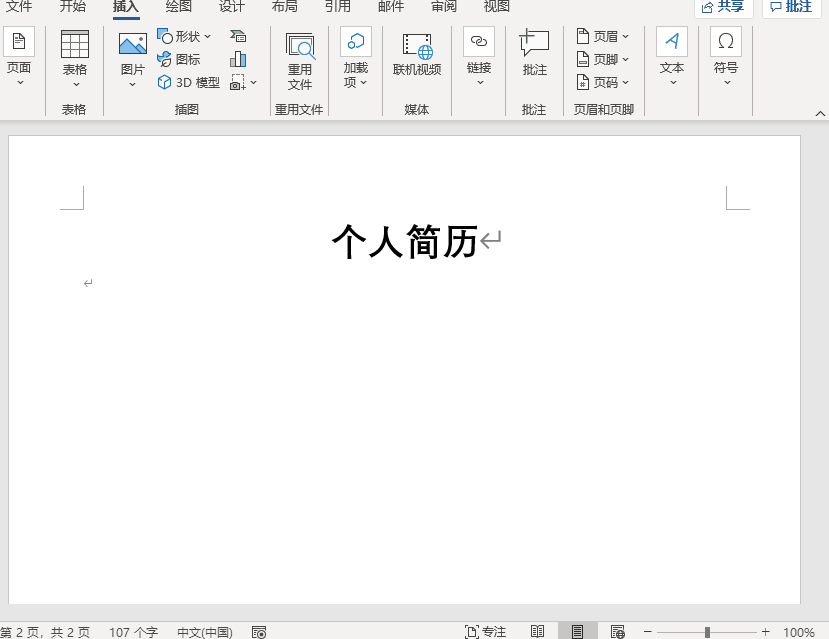Click the 共享 share button
This screenshot has height=639, width=829.
pos(722,6)
